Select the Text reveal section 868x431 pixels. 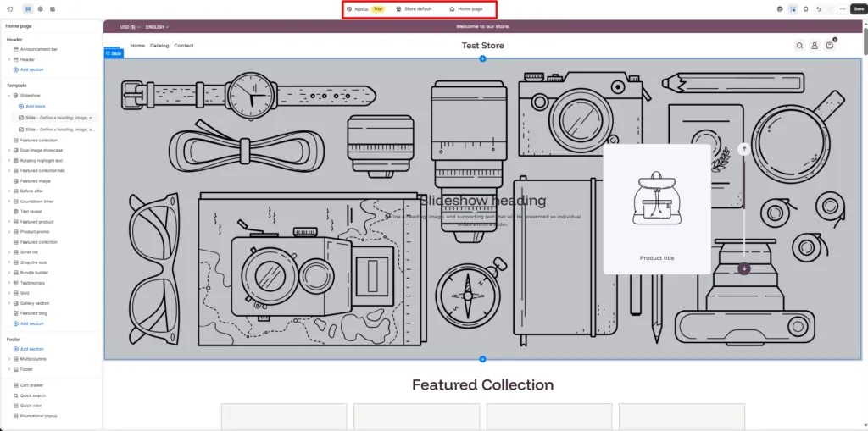tap(31, 212)
